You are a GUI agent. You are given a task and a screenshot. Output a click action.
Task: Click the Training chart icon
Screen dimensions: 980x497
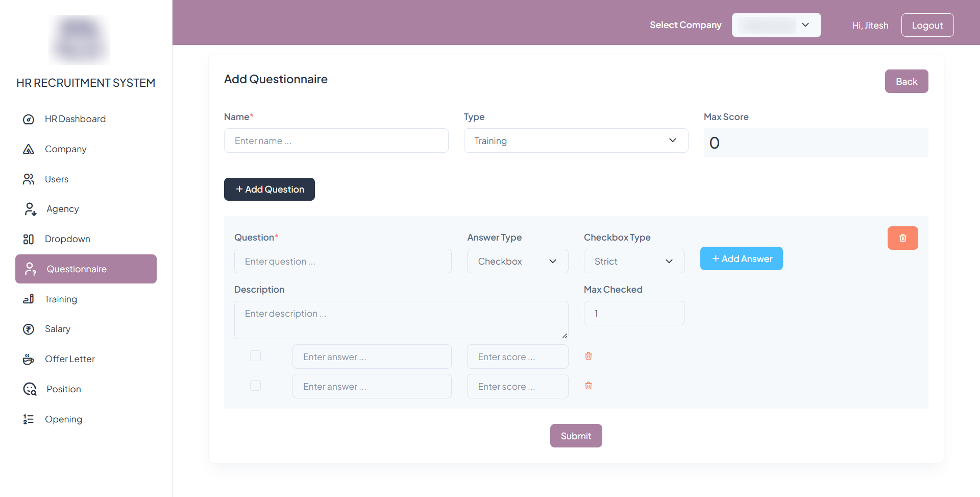pos(29,299)
